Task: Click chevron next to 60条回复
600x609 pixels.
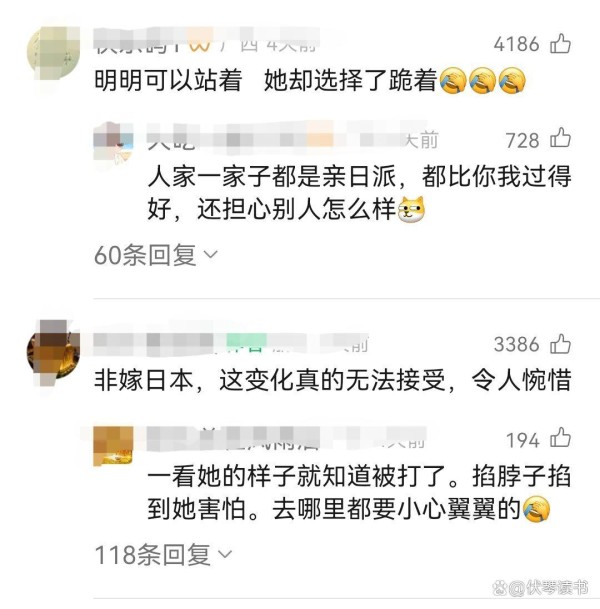Action: 211,255
